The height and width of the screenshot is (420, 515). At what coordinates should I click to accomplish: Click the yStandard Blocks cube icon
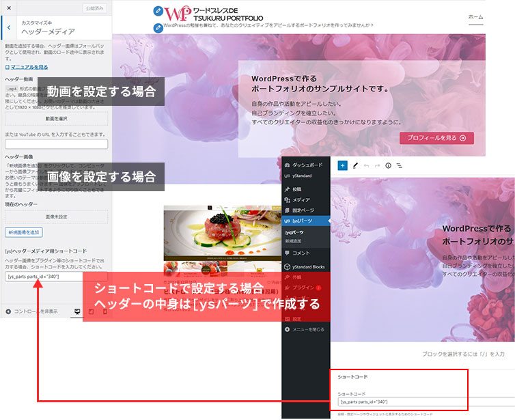click(x=287, y=266)
